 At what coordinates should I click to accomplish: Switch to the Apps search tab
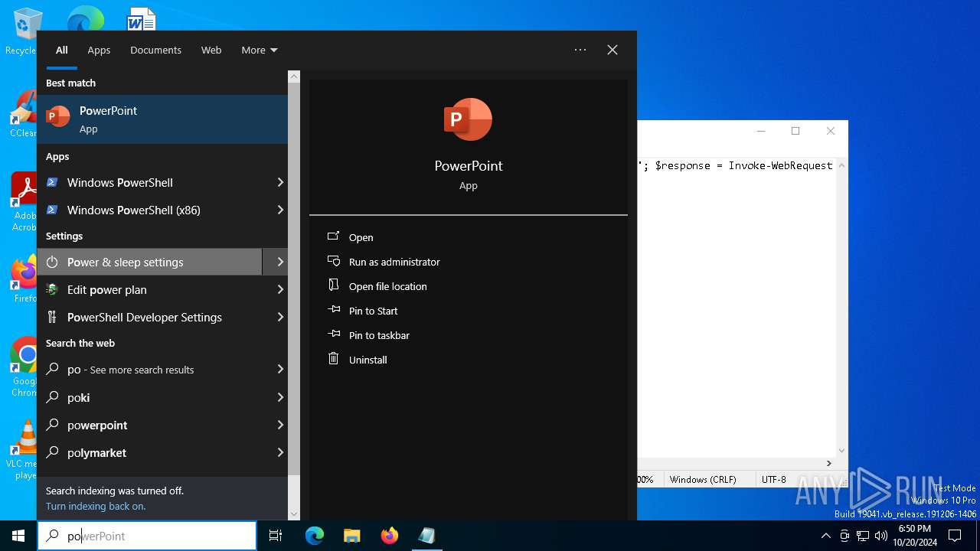tap(99, 50)
